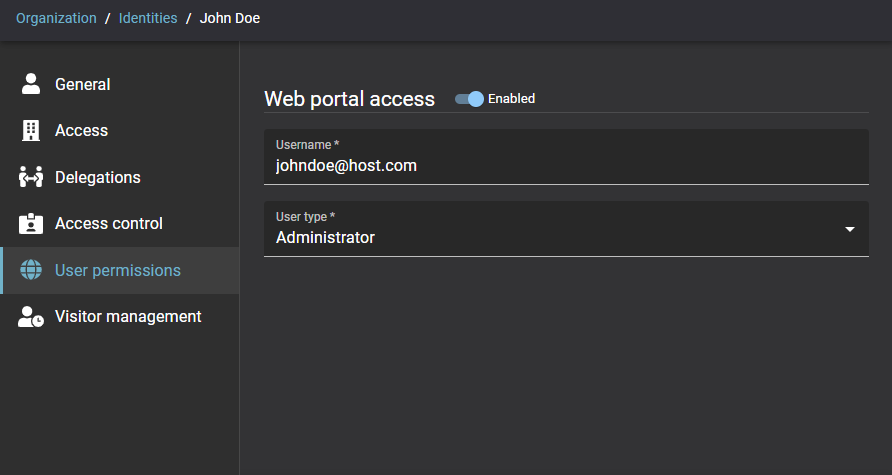The image size is (892, 475).
Task: Click the General person icon
Action: pos(31,84)
